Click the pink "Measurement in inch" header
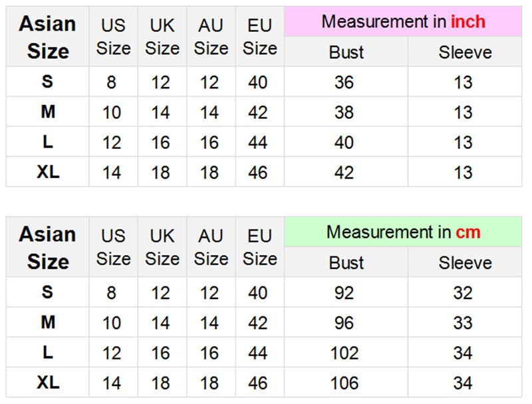This screenshot has height=404, width=532. [403, 21]
